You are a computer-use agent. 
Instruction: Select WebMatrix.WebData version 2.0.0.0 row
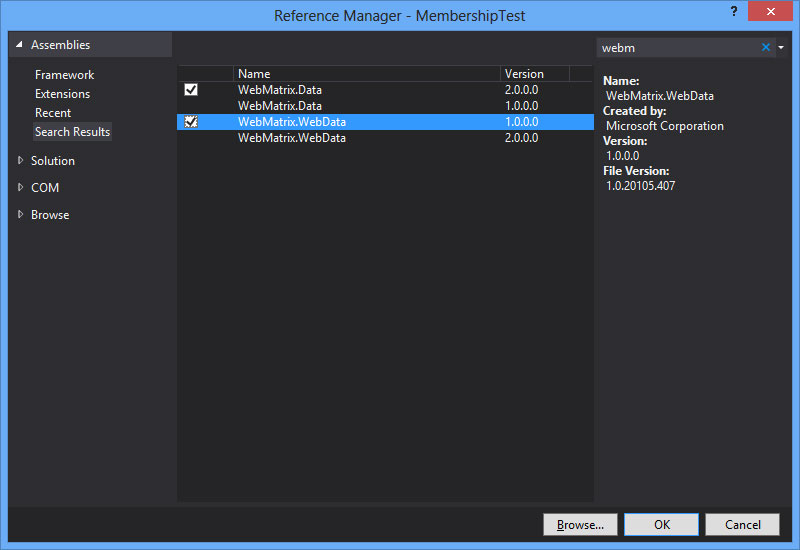[x=385, y=138]
